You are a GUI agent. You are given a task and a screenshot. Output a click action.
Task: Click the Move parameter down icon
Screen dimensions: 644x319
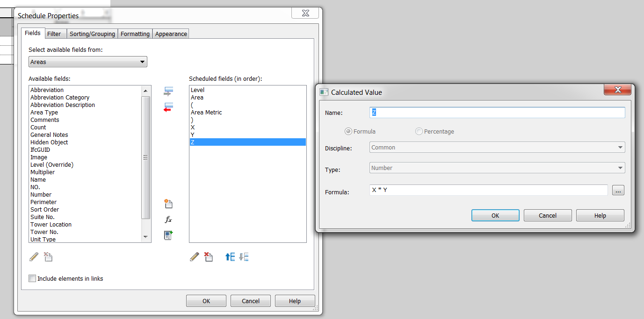[244, 257]
